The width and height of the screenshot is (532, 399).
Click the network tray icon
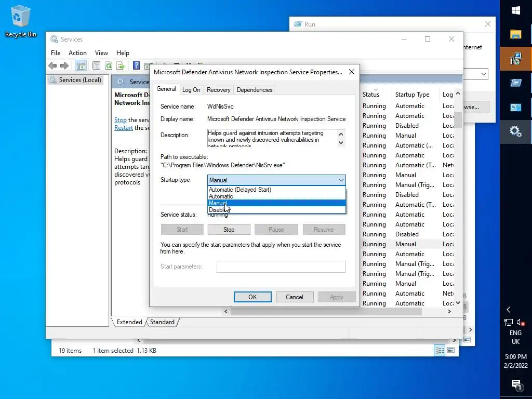509,322
